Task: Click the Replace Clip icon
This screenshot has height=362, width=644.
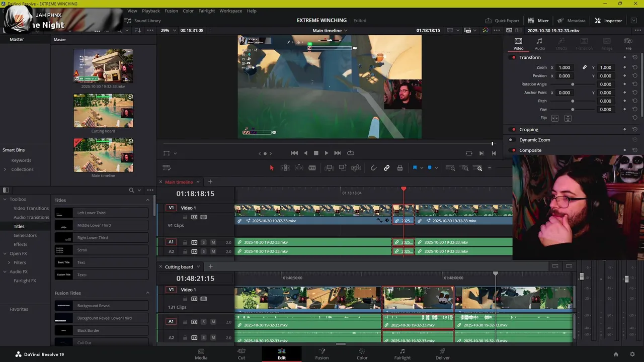Action: pyautogui.click(x=356, y=168)
